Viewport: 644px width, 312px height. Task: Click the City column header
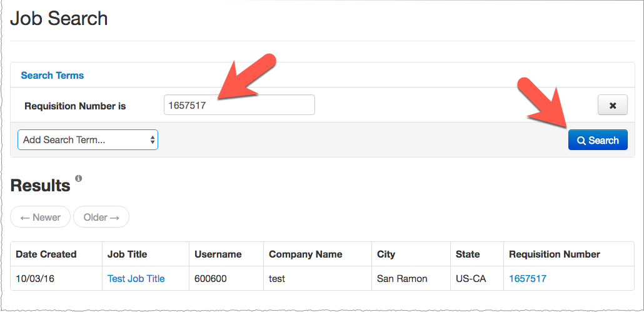[x=386, y=254]
